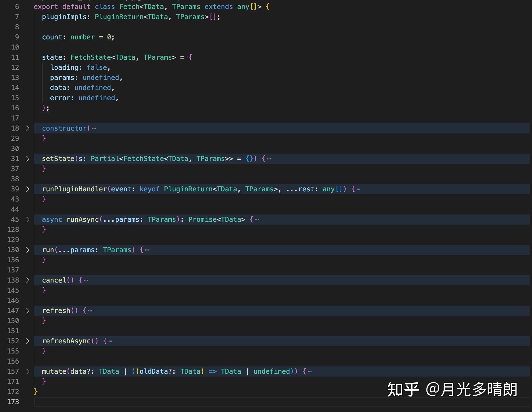Click line number 6 in the gutter
The image size is (532, 412).
click(x=17, y=7)
